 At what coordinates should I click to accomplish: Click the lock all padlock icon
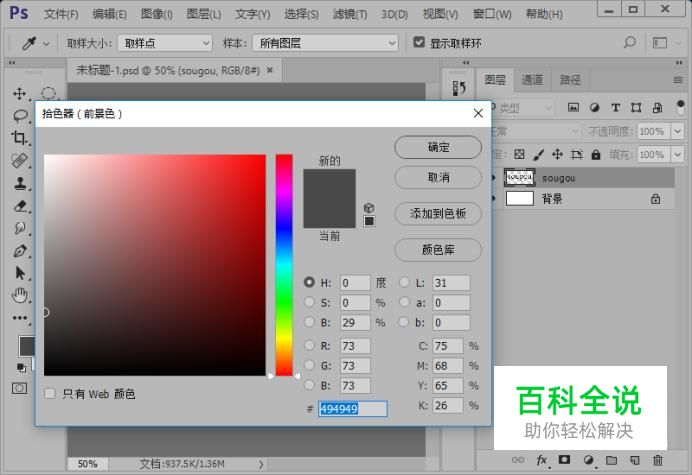coord(596,155)
